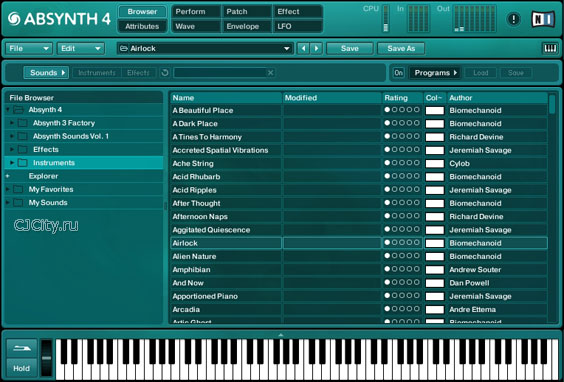Set fifth rating dot for Airlock
Screen dimensions: 564x382
417,242
